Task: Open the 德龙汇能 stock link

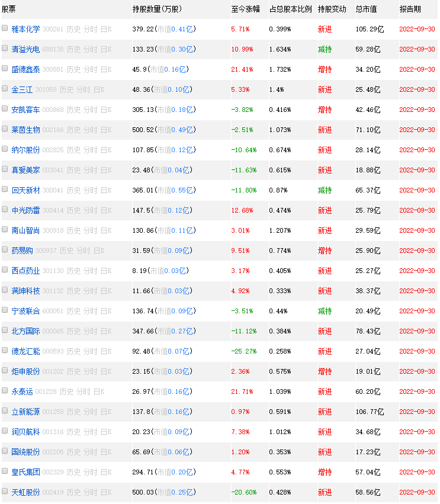Action: (25, 351)
